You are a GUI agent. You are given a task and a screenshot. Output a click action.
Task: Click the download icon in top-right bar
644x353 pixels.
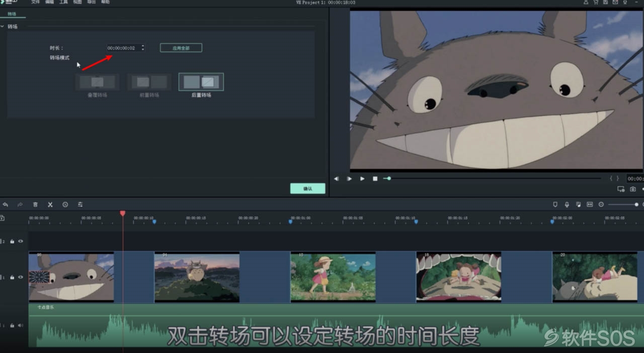[625, 3]
